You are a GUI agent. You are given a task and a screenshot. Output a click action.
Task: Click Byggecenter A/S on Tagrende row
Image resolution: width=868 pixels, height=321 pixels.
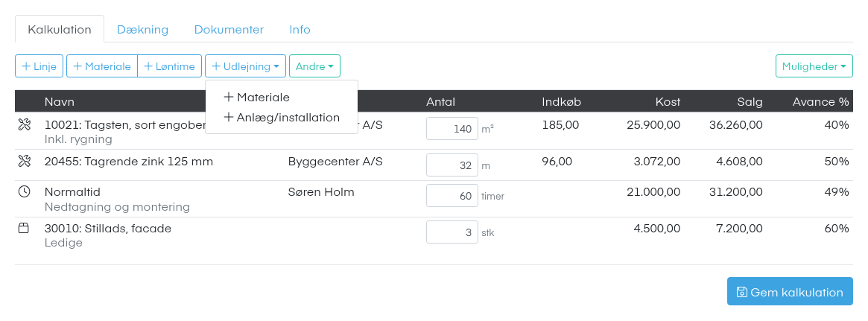[335, 162]
